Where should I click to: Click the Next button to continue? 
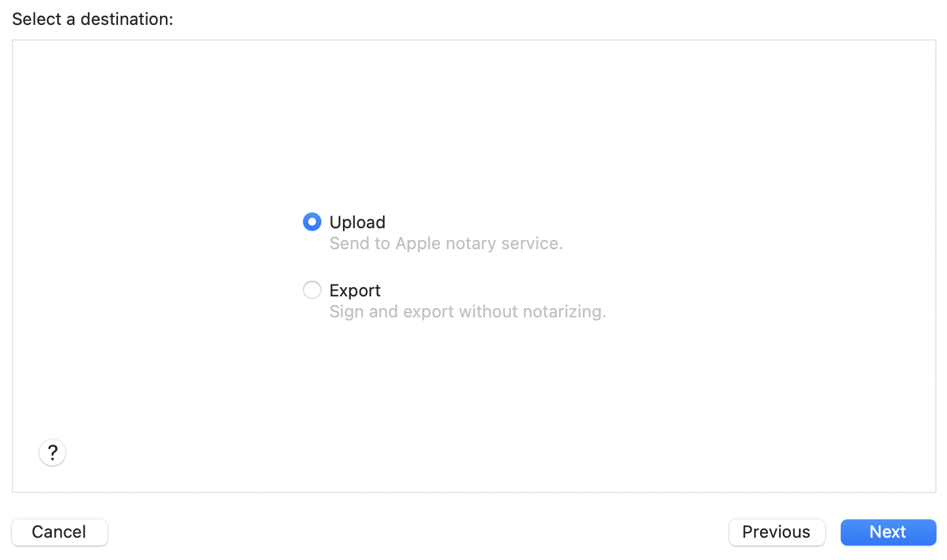[888, 532]
